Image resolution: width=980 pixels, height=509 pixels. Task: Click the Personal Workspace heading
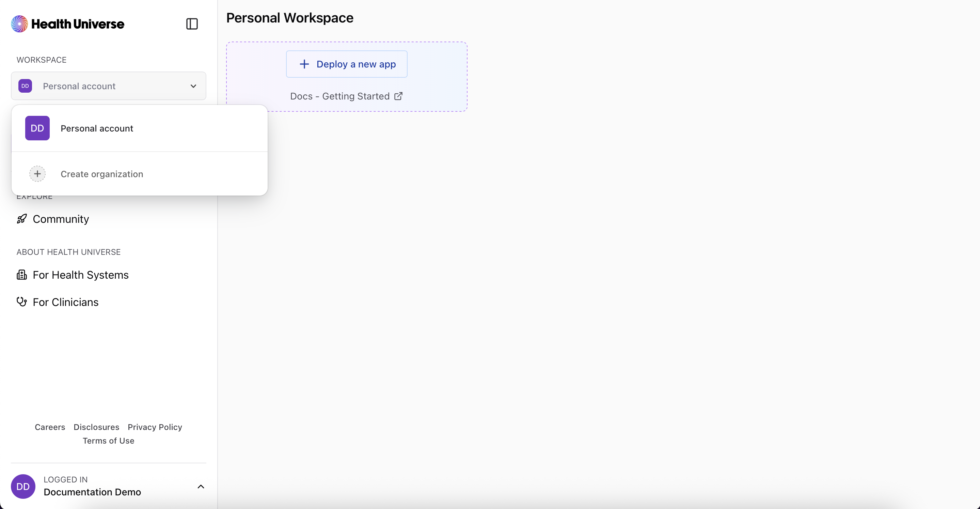(290, 18)
